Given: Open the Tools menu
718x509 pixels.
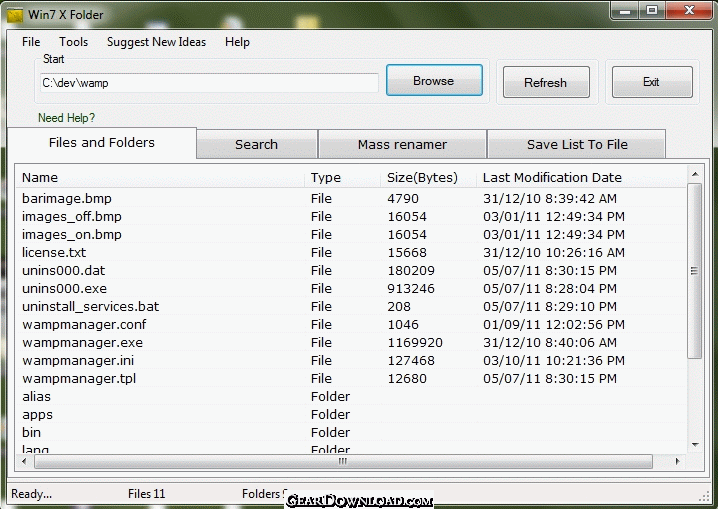Looking at the screenshot, I should 73,42.
